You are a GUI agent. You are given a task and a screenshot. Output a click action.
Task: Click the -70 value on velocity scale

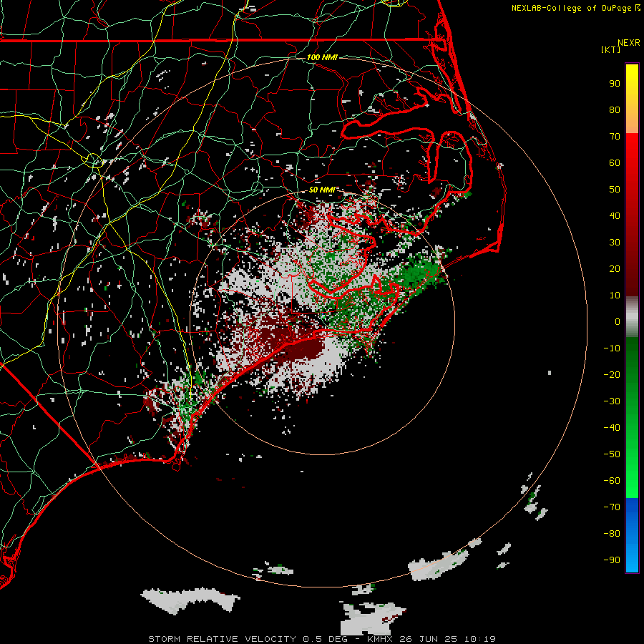point(612,507)
